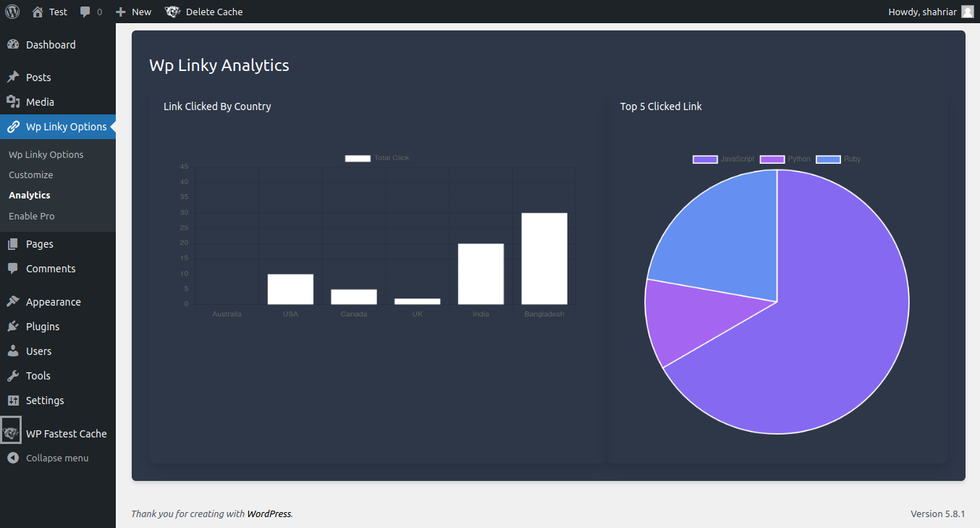The image size is (980, 528).
Task: Click the Plugins plug icon
Action: tap(13, 327)
